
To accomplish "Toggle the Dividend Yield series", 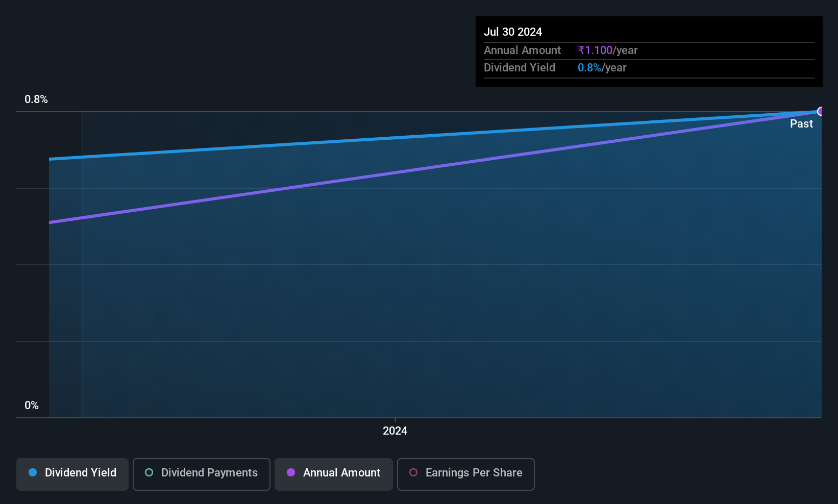I will pyautogui.click(x=72, y=474).
